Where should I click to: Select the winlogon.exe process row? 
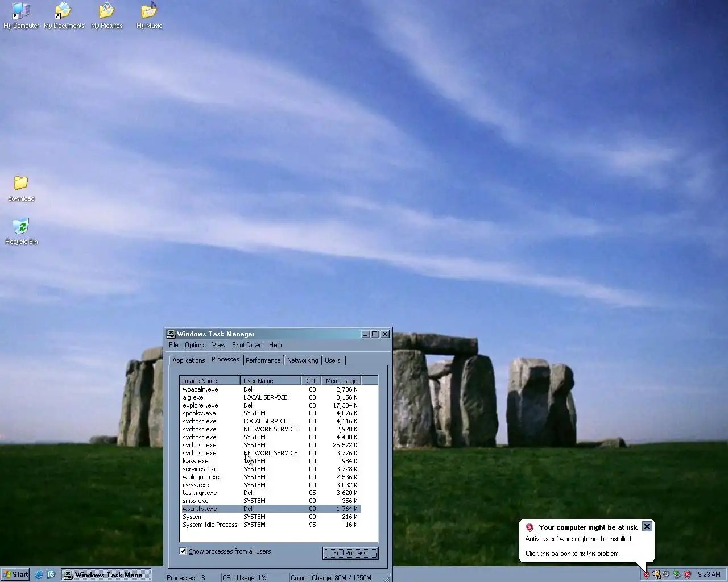click(x=271, y=477)
